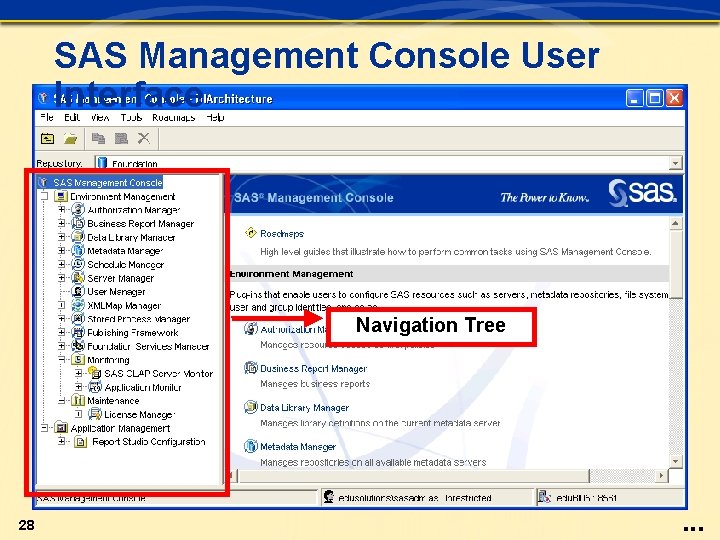This screenshot has height=540, width=720.
Task: Click the Metadata Manager icon in right pane
Action: [251, 446]
